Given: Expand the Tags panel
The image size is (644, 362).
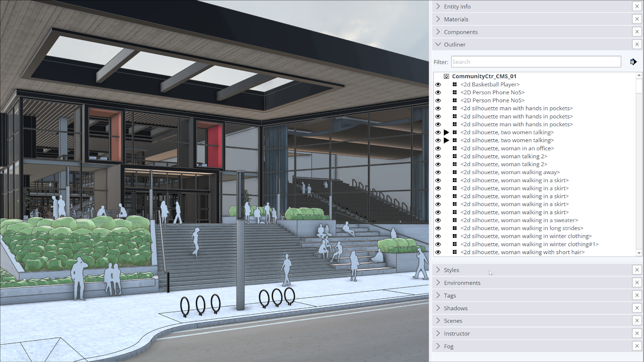Looking at the screenshot, I should pyautogui.click(x=438, y=295).
